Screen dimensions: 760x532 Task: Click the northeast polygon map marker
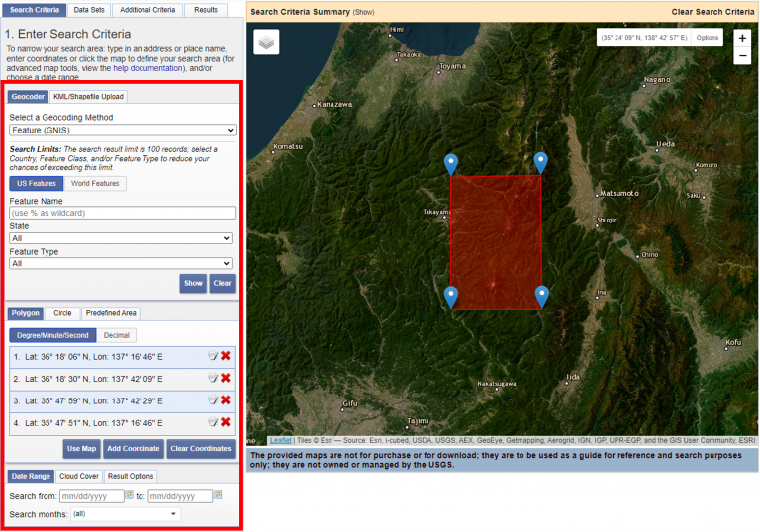(x=541, y=163)
